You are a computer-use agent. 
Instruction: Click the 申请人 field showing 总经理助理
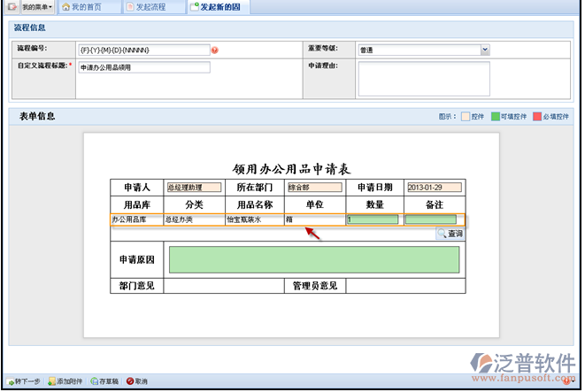tap(193, 188)
